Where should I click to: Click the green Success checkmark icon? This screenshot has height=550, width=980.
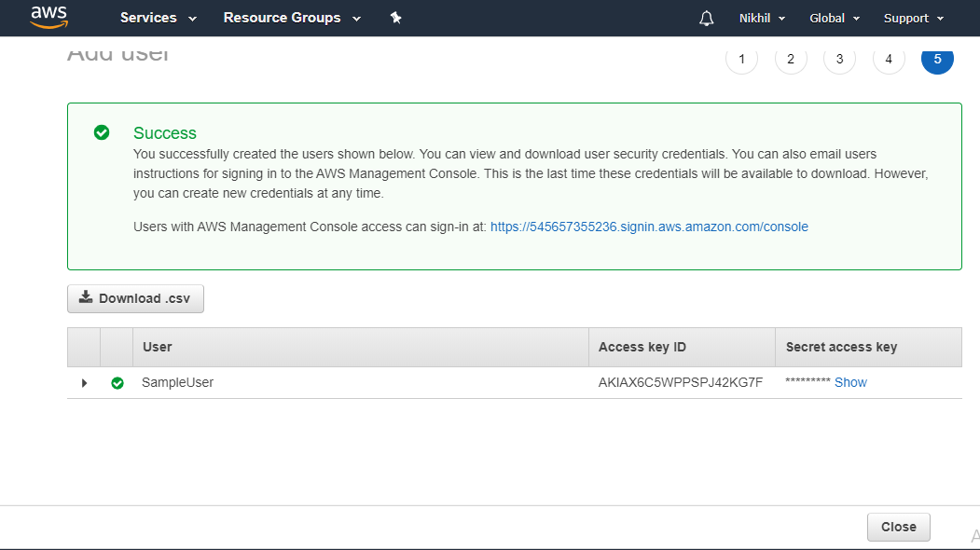coord(102,132)
